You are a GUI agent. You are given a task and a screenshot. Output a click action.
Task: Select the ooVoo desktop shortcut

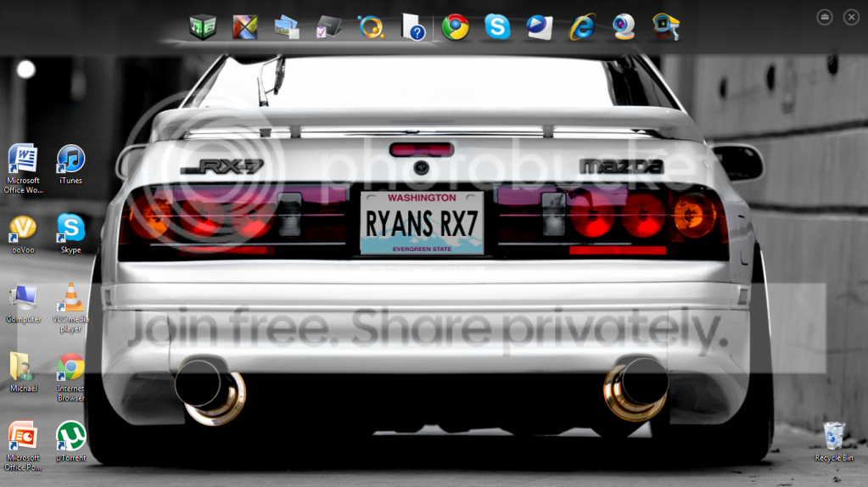[x=23, y=235]
